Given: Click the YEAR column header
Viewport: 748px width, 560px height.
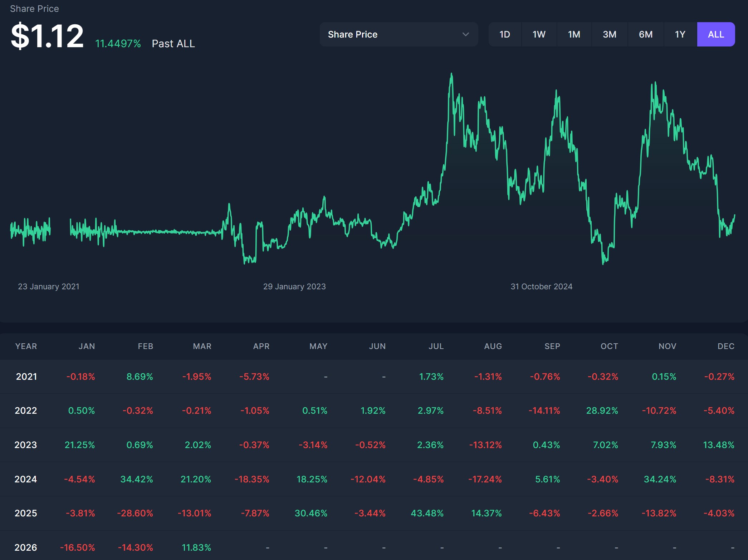Looking at the screenshot, I should click(26, 346).
